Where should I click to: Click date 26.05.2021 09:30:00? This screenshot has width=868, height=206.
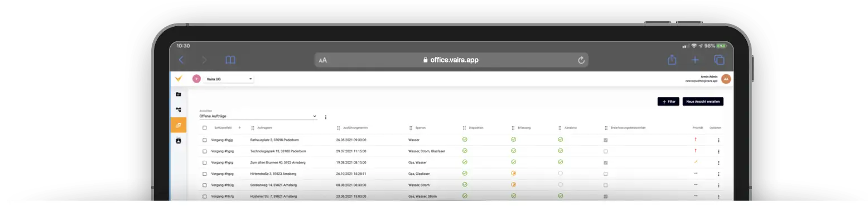pos(351,140)
